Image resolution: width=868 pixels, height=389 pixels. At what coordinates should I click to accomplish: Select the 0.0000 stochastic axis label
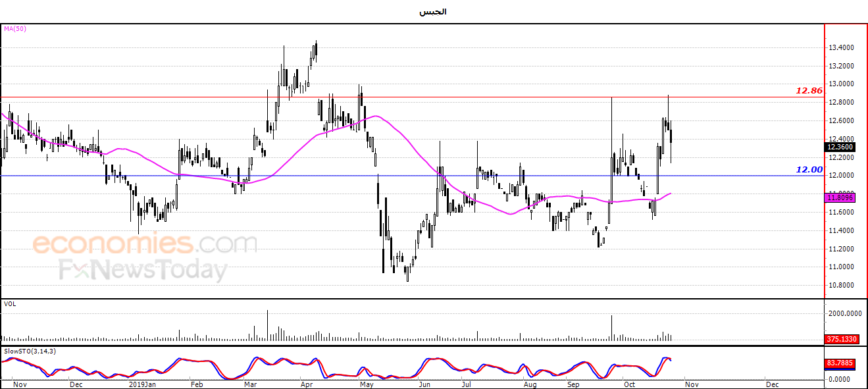click(838, 379)
